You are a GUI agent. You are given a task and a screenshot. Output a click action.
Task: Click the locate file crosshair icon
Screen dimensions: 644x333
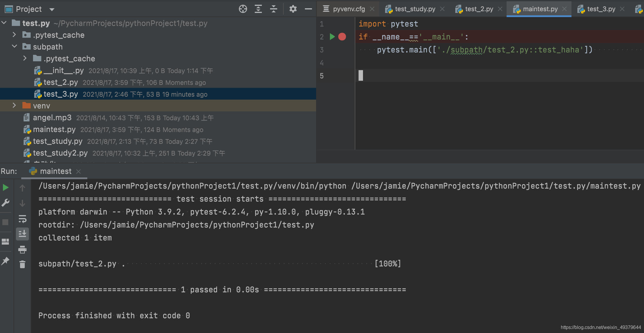point(243,9)
